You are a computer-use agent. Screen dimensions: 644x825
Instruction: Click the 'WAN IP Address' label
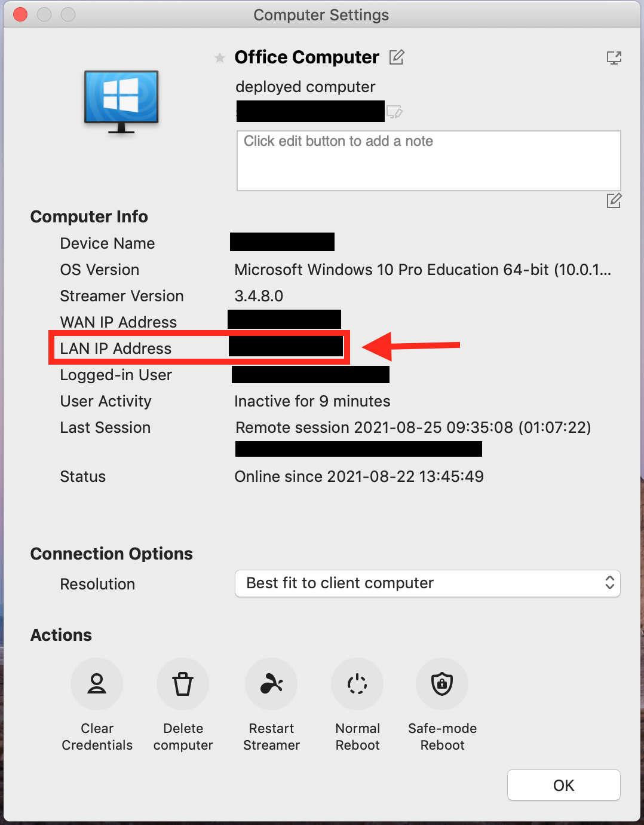[118, 322]
